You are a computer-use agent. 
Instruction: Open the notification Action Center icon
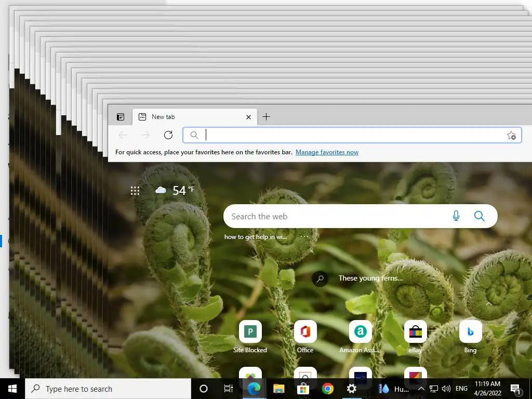pyautogui.click(x=516, y=389)
